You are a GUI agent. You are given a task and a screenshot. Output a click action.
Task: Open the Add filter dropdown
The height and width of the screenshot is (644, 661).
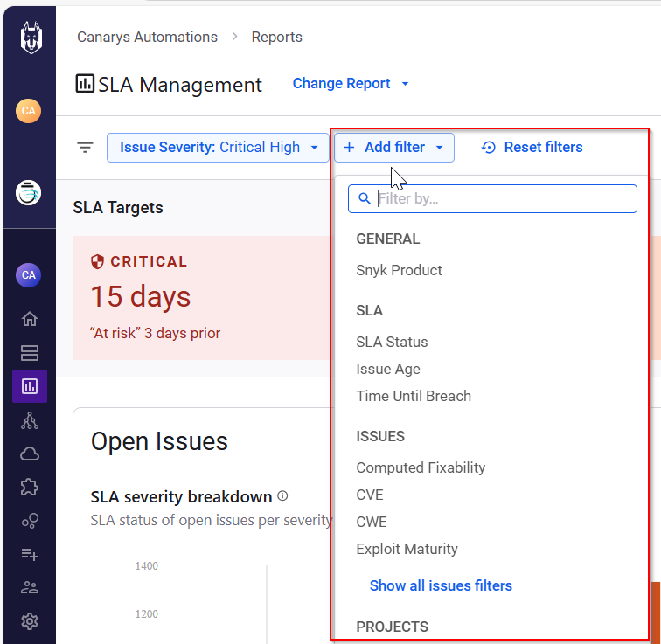pyautogui.click(x=394, y=148)
